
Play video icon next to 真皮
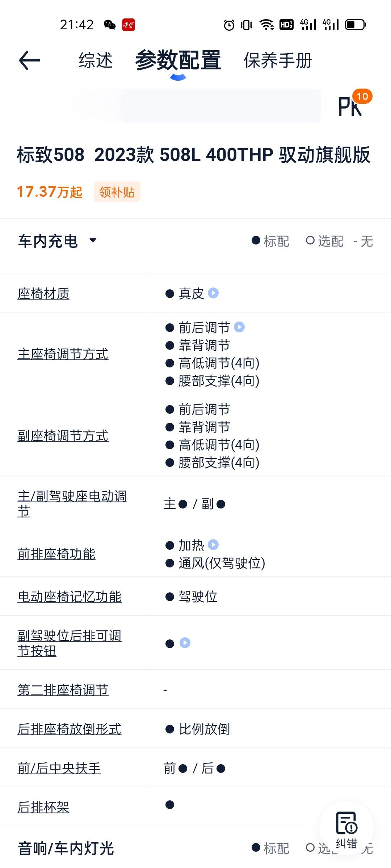[x=213, y=293]
